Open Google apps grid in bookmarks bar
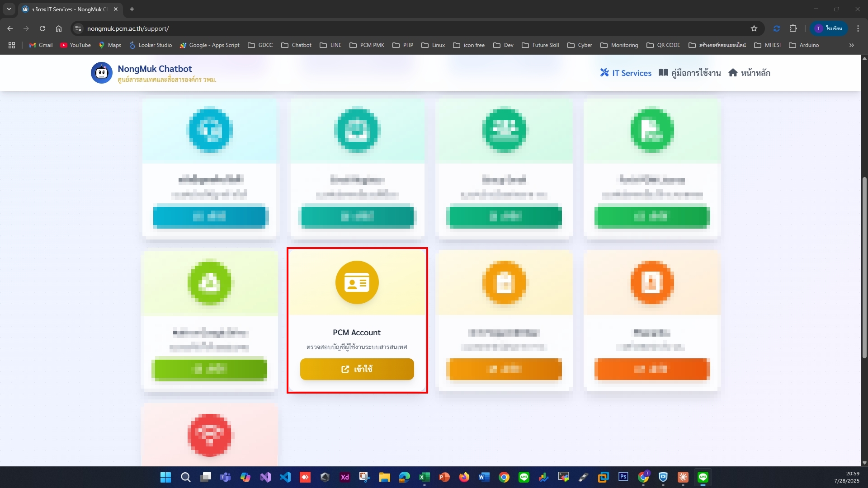The height and width of the screenshot is (488, 868). pyautogui.click(x=12, y=45)
